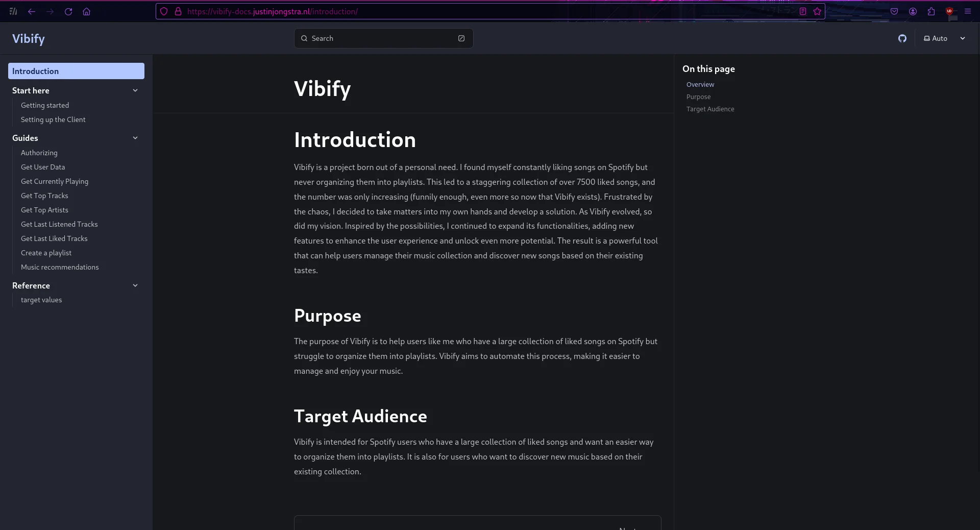Open the extensions puzzle-piece icon
This screenshot has width=980, height=530.
931,11
